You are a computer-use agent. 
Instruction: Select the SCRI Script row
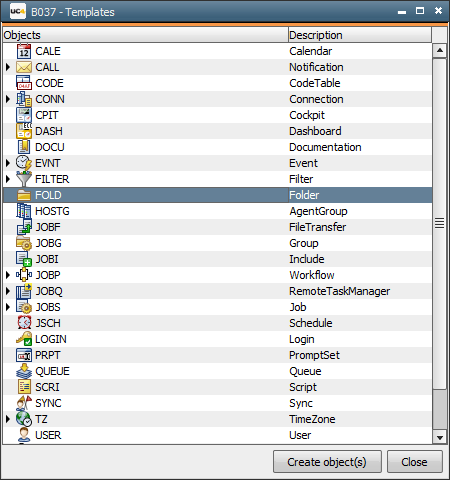[217, 387]
